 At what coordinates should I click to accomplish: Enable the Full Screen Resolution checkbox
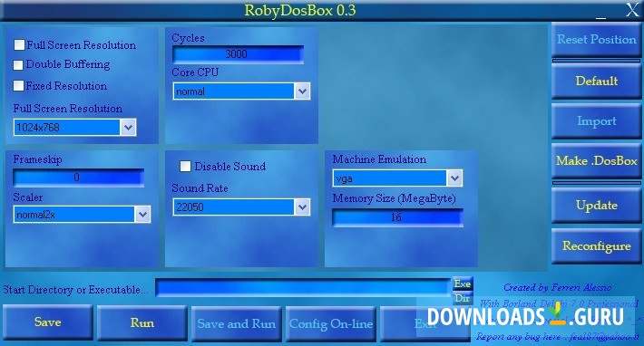(x=19, y=44)
